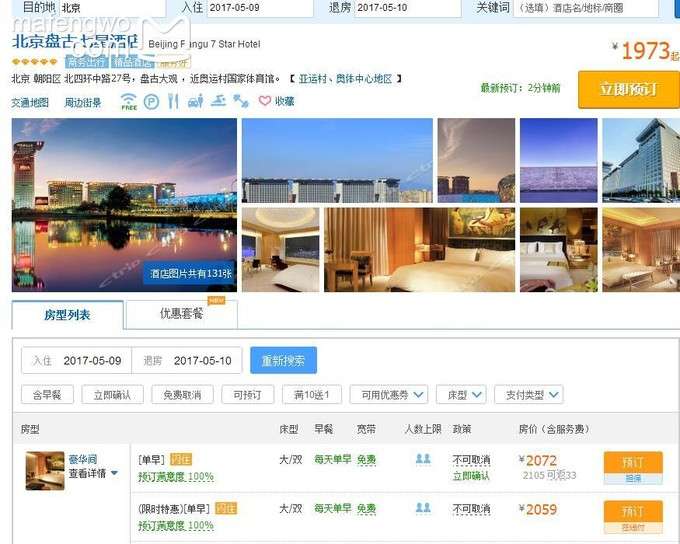Toggle 免费取消 free cancellation filter
This screenshot has height=544, width=680.
click(x=182, y=395)
